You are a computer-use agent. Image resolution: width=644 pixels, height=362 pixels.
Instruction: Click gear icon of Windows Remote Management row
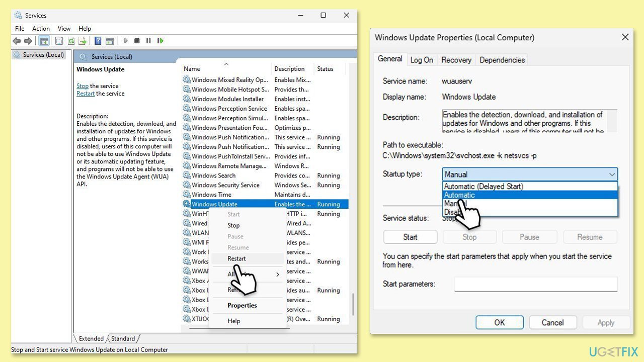tap(187, 166)
